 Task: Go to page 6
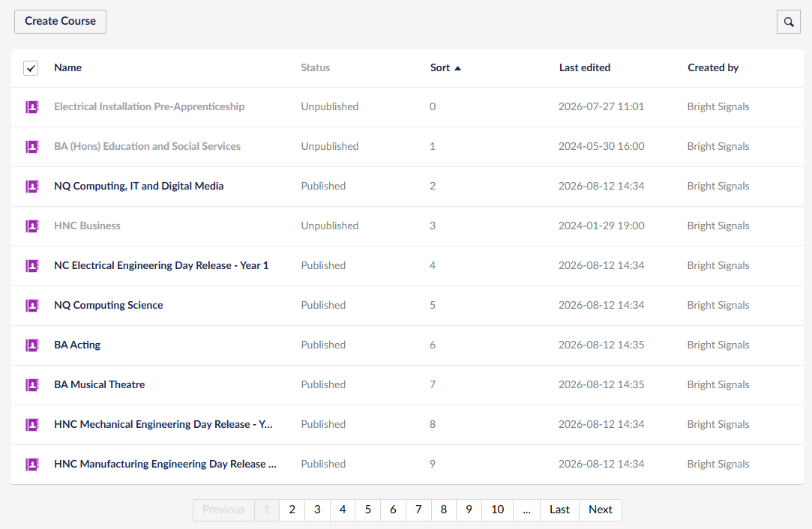point(393,510)
